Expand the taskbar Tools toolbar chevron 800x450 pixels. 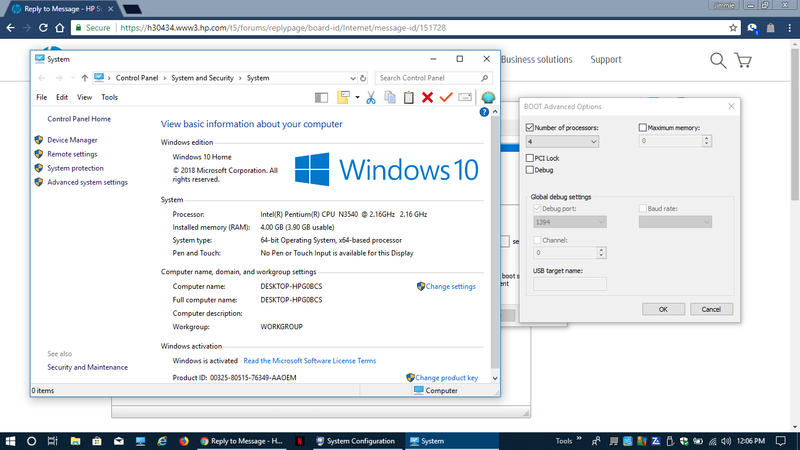(579, 438)
